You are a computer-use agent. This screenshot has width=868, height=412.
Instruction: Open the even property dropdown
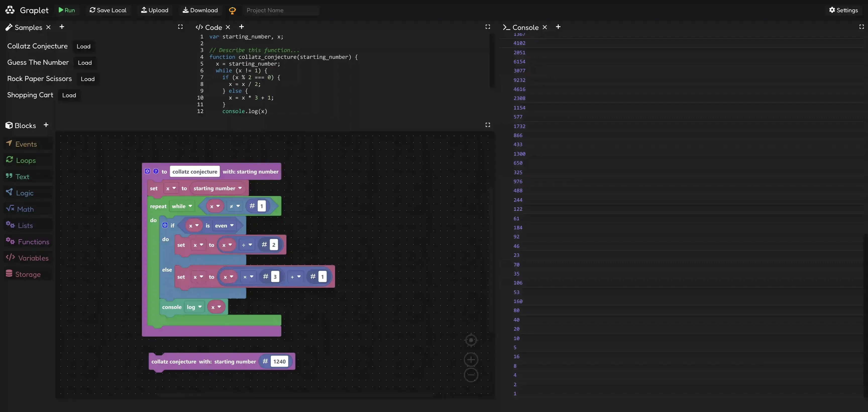point(224,226)
